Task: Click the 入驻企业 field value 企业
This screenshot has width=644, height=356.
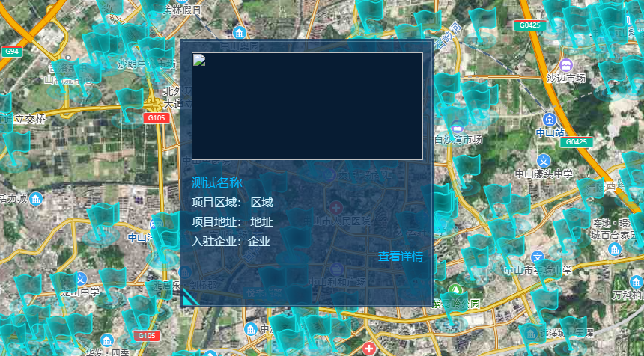Action: point(259,241)
